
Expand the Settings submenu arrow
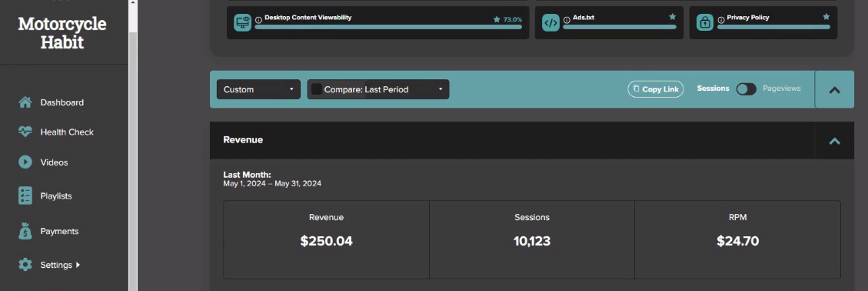click(78, 265)
